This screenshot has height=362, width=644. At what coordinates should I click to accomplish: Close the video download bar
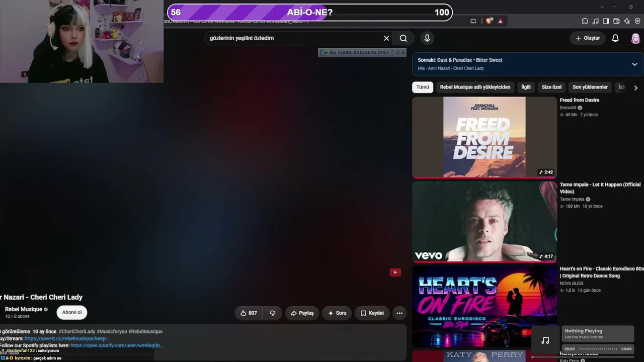[x=403, y=52]
